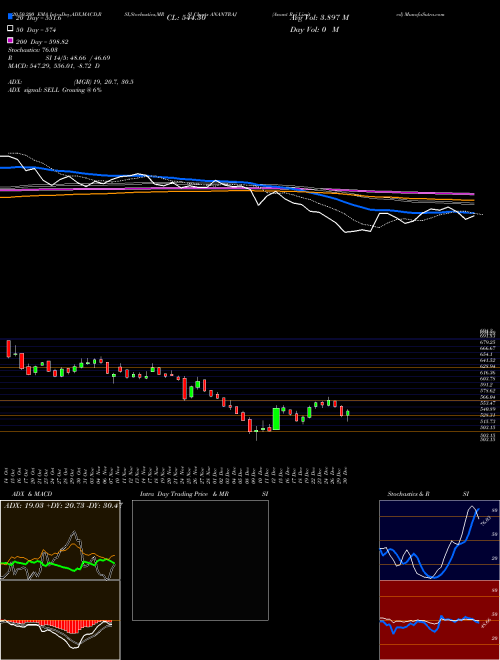Viewport: 500px width, 660px height.
Task: Click the blue 20 Day EMA legend swatch
Action: 10,18
